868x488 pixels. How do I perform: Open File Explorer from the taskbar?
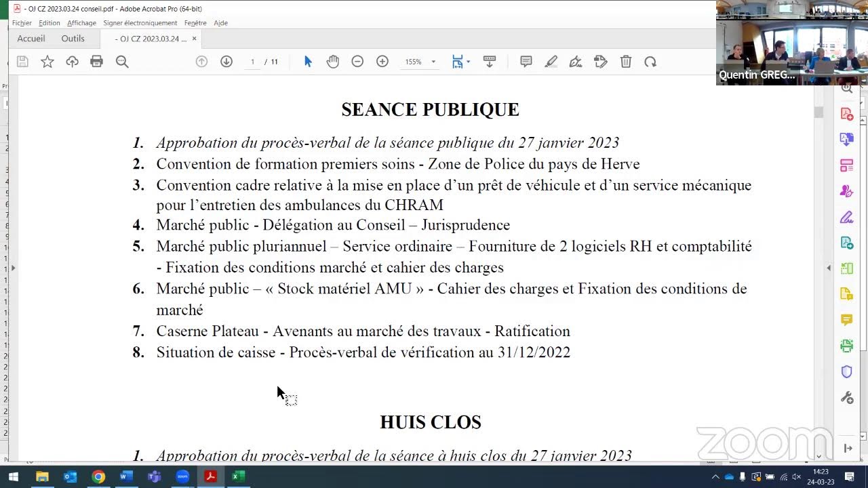tap(42, 476)
